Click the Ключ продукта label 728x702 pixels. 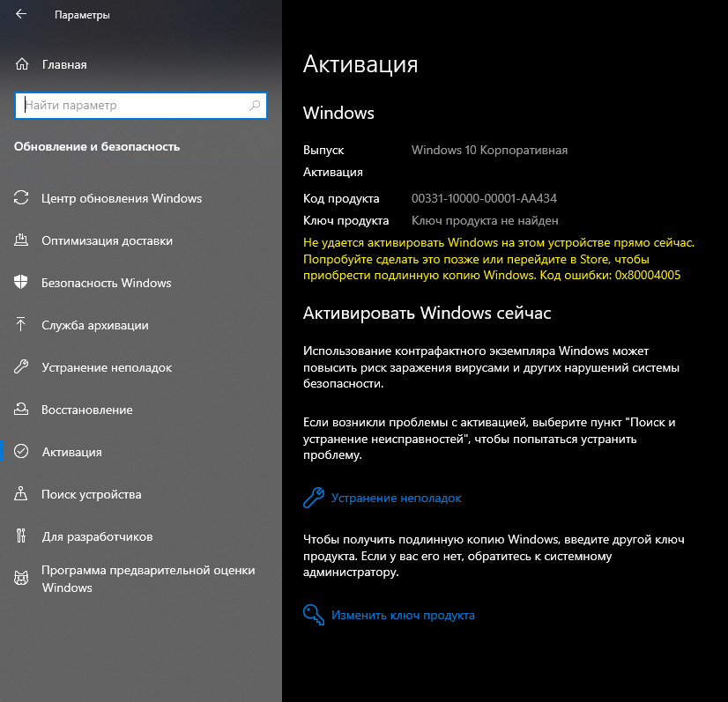tap(345, 220)
